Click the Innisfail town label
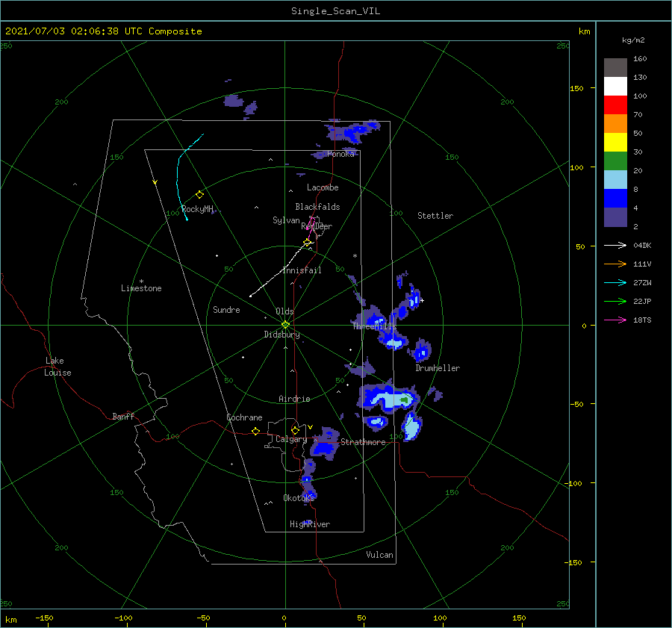672x628 pixels. point(302,270)
